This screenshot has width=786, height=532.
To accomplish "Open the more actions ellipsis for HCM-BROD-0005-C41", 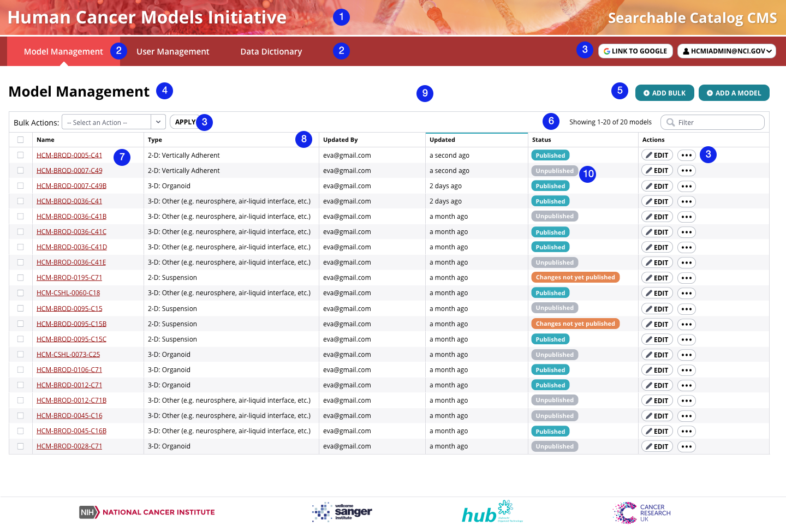I will click(686, 155).
